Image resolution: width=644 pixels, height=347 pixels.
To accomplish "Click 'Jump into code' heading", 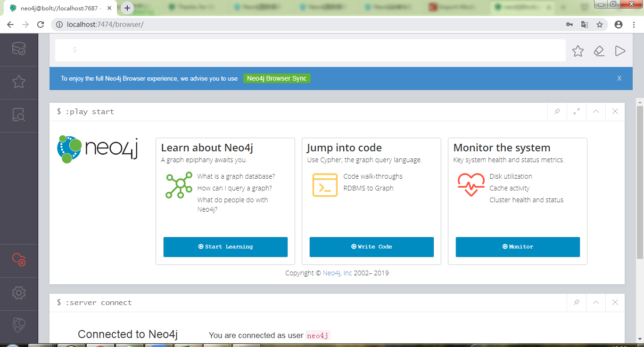I will tap(344, 148).
